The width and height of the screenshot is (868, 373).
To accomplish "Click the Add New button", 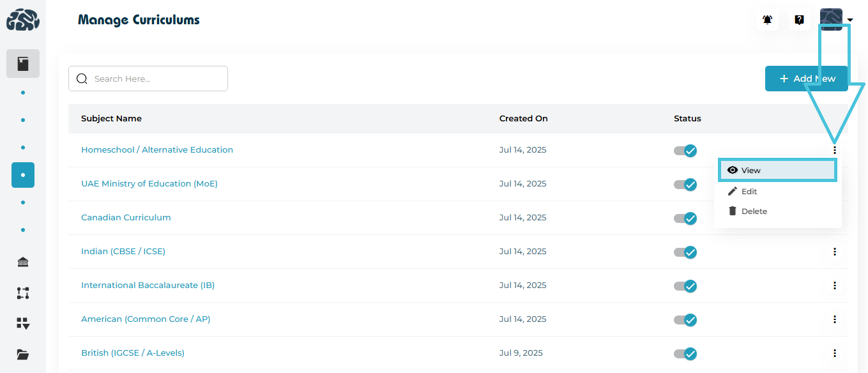I will coord(806,79).
